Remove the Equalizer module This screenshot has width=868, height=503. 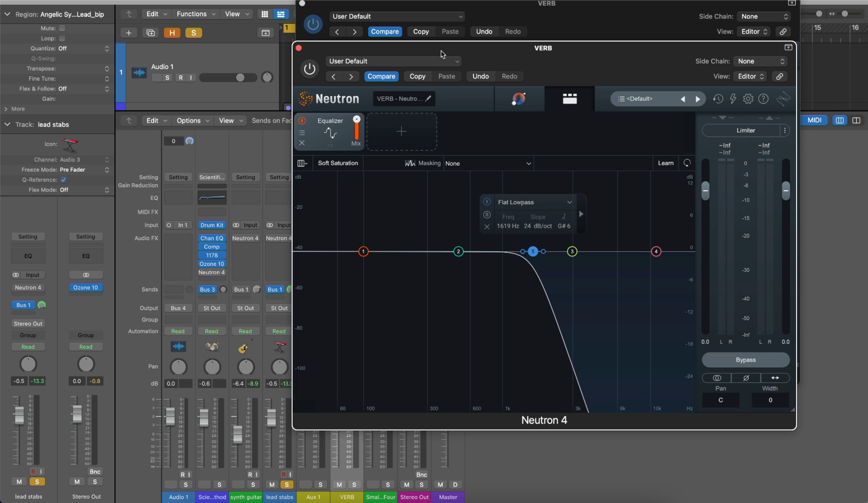302,143
